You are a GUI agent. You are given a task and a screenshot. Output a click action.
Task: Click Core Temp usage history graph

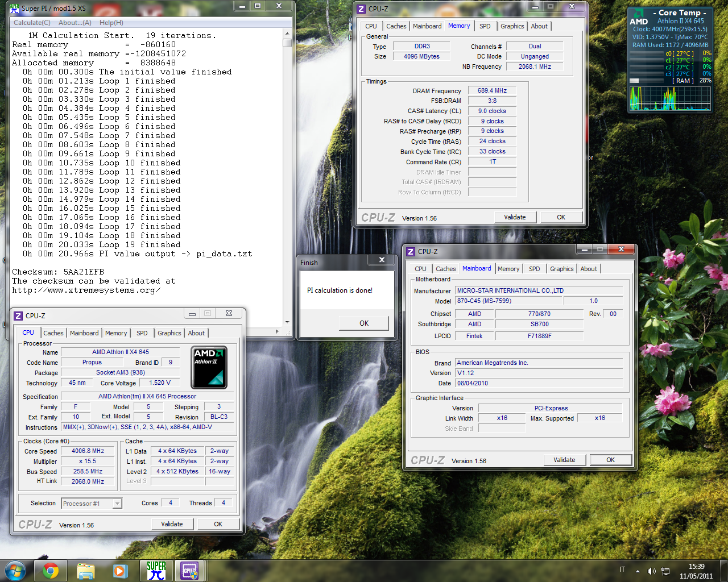tap(670, 98)
